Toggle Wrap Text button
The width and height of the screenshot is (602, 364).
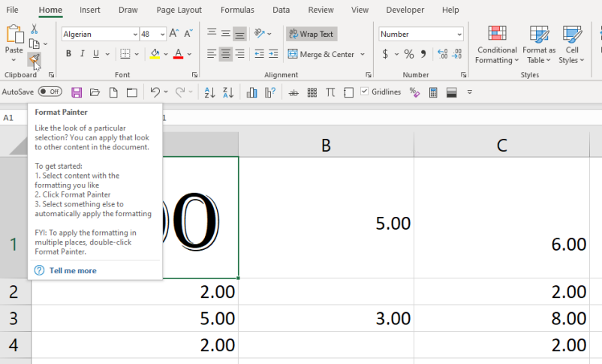pyautogui.click(x=312, y=34)
